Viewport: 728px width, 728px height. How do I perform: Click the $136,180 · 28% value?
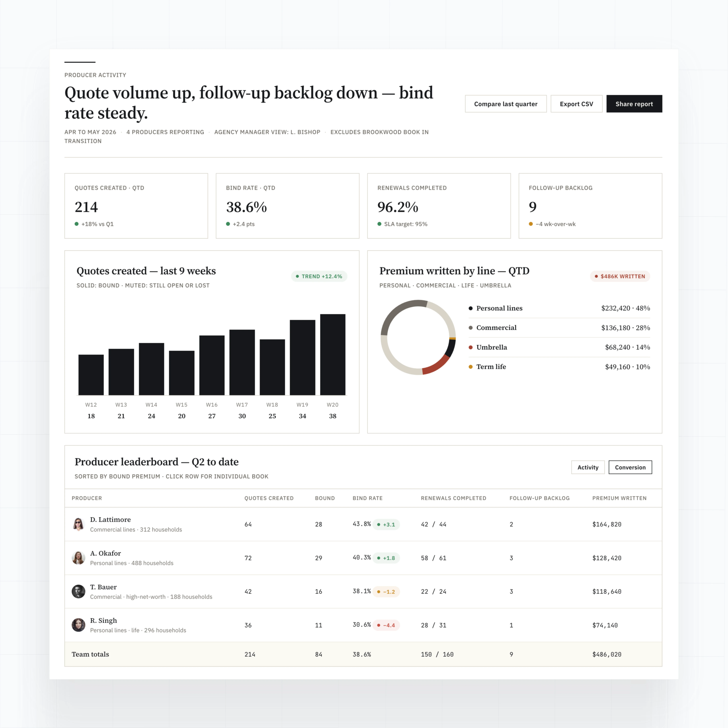click(625, 328)
